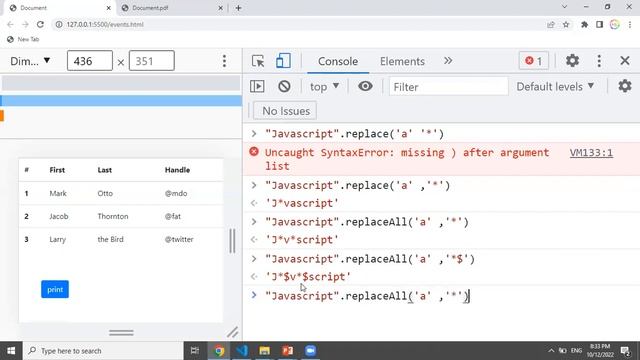Select the Thornton table cell
This screenshot has width=640, height=360.
click(113, 216)
